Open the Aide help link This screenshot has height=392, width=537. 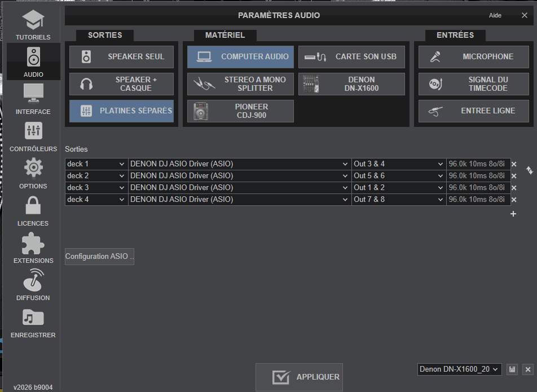(495, 16)
